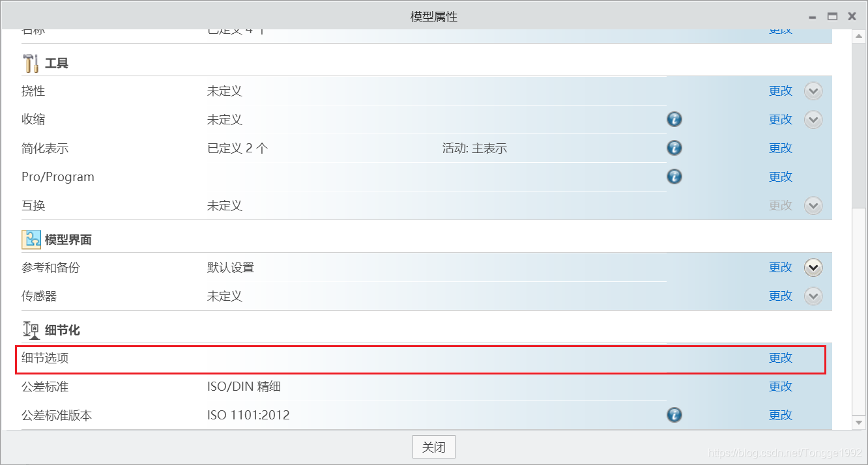Click the 细节化 section icon

click(x=31, y=330)
